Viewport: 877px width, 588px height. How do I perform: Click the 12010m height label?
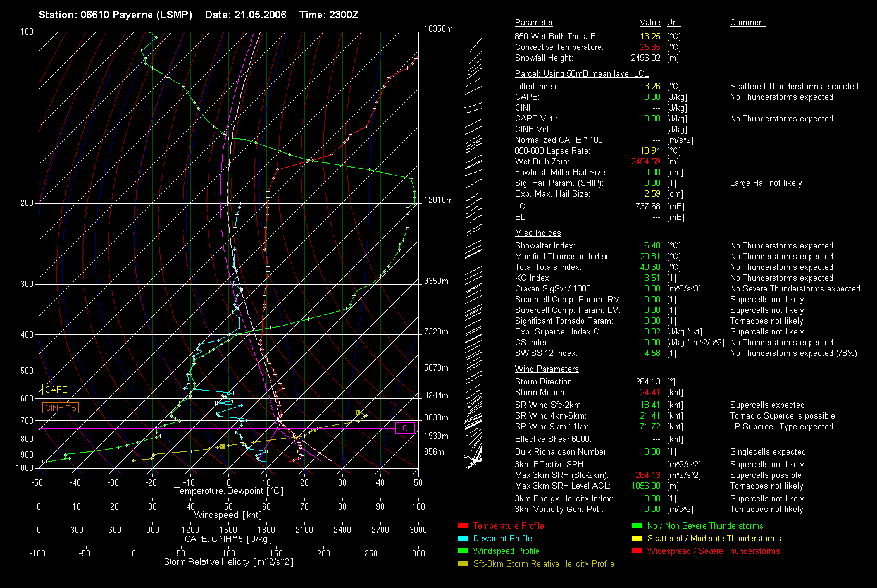coord(438,200)
